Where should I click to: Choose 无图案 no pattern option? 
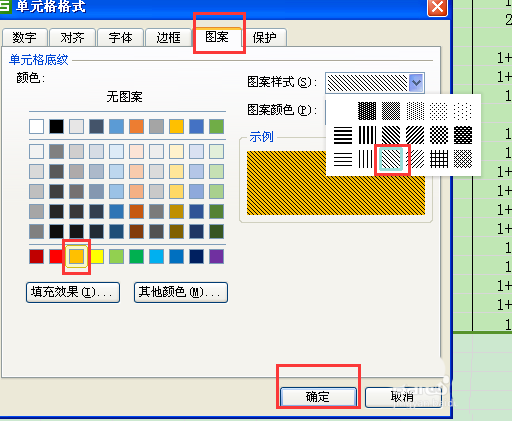[x=125, y=97]
